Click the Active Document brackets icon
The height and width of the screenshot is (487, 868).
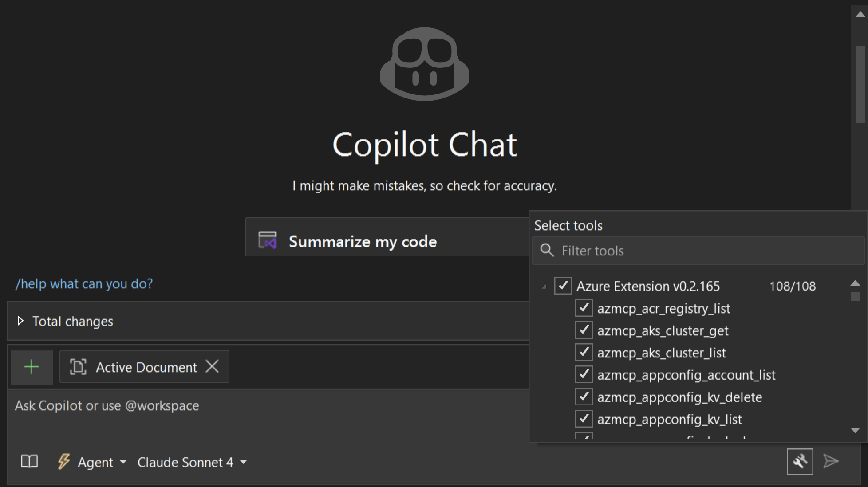pos(78,367)
